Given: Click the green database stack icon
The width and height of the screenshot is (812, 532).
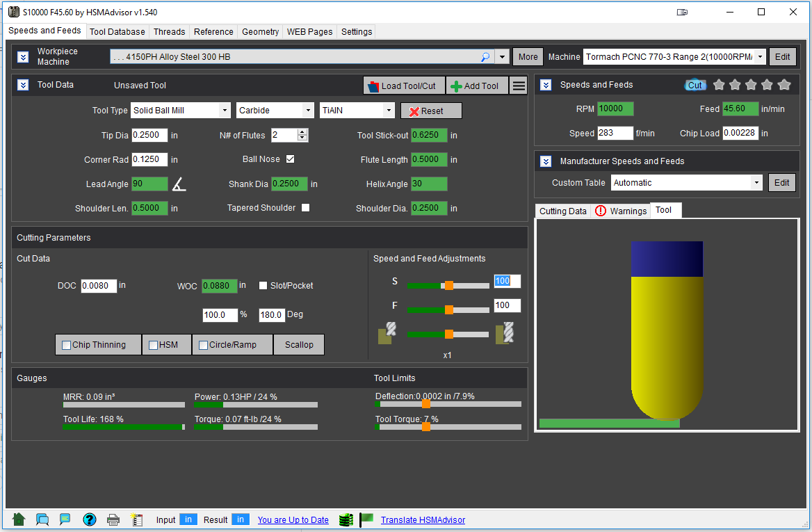Looking at the screenshot, I should tap(346, 519).
